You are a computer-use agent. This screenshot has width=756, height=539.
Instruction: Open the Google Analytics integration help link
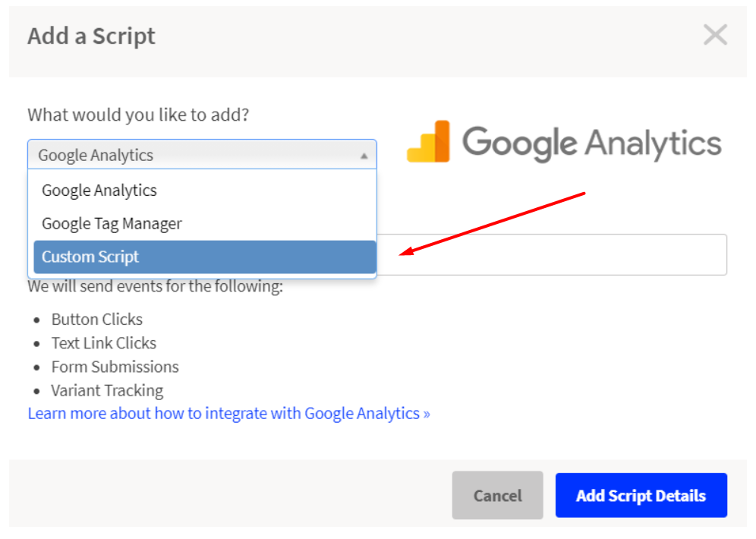coord(228,414)
